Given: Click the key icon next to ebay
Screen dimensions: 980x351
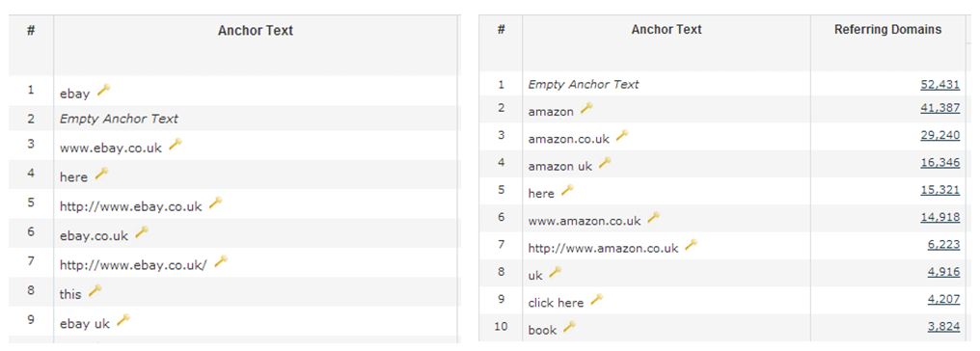Looking at the screenshot, I should point(104,90).
